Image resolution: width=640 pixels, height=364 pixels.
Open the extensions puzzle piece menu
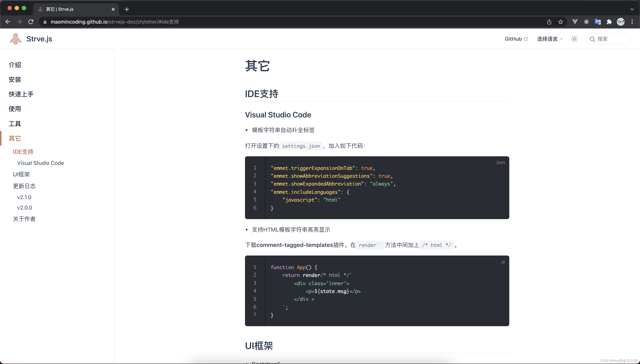[609, 22]
